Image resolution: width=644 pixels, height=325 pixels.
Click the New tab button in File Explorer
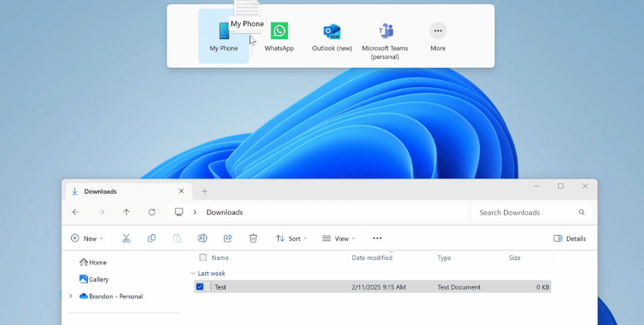coord(204,191)
